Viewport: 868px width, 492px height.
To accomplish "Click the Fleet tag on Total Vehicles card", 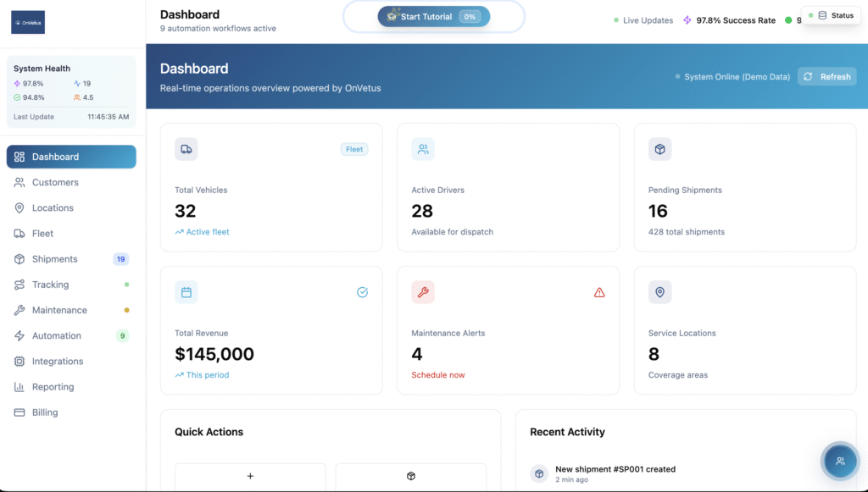I will coord(354,149).
